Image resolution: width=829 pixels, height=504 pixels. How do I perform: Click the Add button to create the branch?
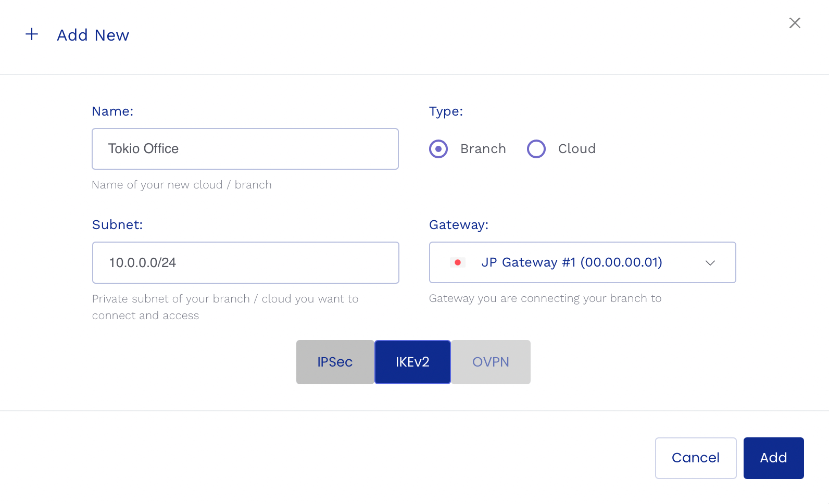(x=773, y=458)
